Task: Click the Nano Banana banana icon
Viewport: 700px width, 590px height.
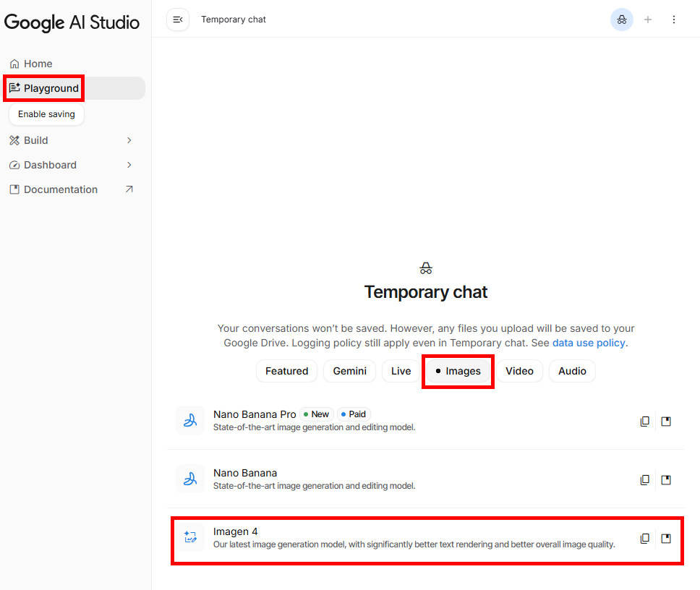Action: tap(190, 479)
